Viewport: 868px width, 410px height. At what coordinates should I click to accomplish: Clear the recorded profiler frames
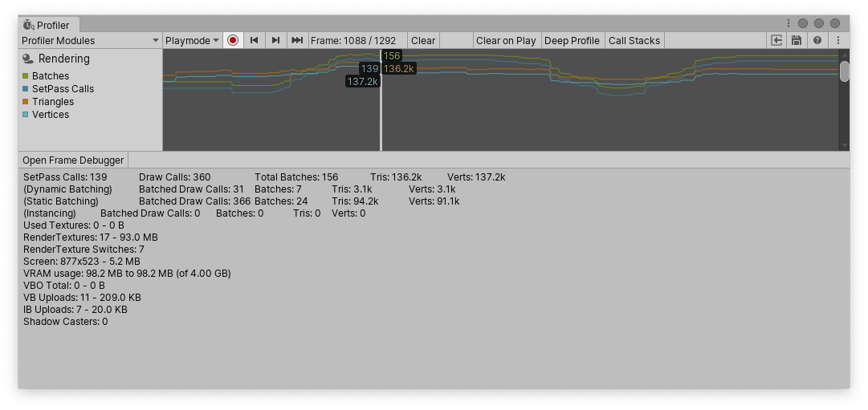pyautogui.click(x=423, y=40)
